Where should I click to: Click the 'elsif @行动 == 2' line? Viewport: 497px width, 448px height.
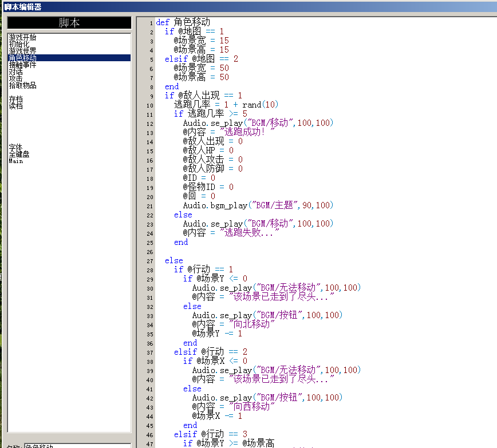click(x=211, y=352)
